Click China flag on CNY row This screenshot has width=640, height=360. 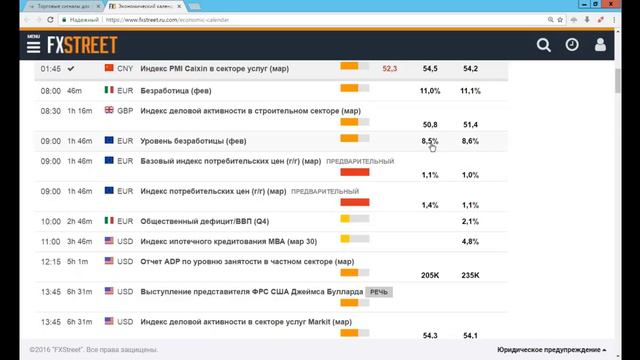[x=109, y=68]
